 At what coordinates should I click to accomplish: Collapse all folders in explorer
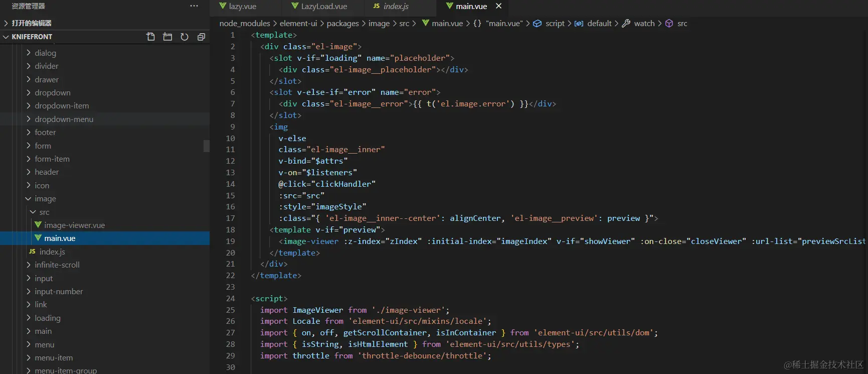[x=201, y=37]
